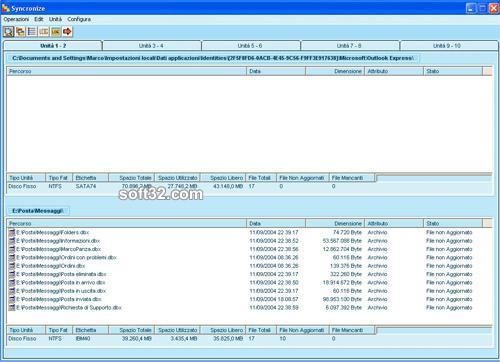The height and width of the screenshot is (362, 500).
Task: Open the Operazioni menu
Action: coord(16,19)
